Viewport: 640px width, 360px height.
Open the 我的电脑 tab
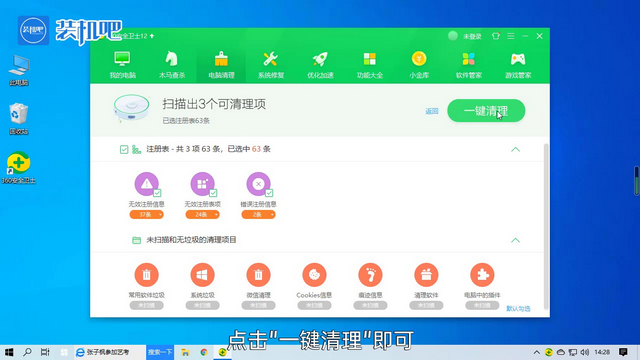coord(122,64)
